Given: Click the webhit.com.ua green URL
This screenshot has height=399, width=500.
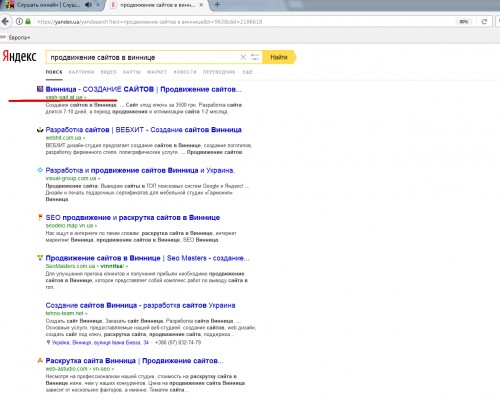Looking at the screenshot, I should click(63, 138).
